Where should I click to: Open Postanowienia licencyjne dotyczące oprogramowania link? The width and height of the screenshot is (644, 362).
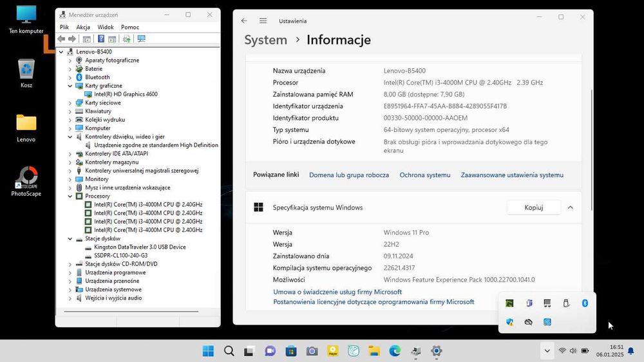click(x=374, y=301)
